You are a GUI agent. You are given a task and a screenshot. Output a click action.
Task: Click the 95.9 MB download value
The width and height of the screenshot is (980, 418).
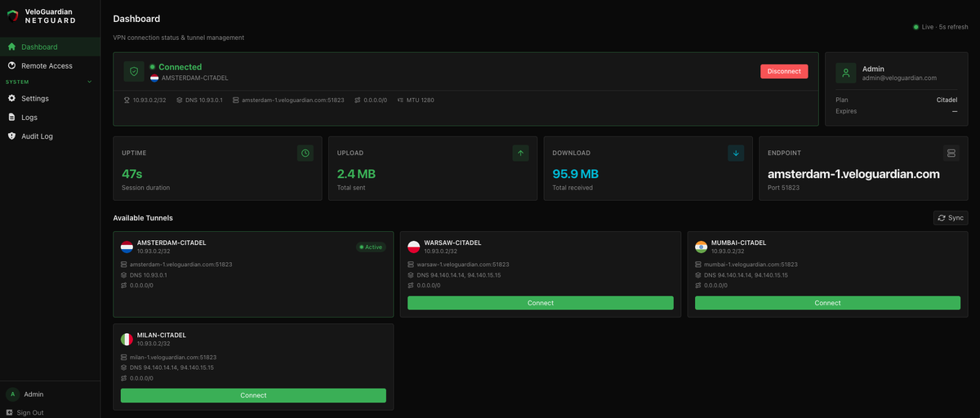pos(575,174)
